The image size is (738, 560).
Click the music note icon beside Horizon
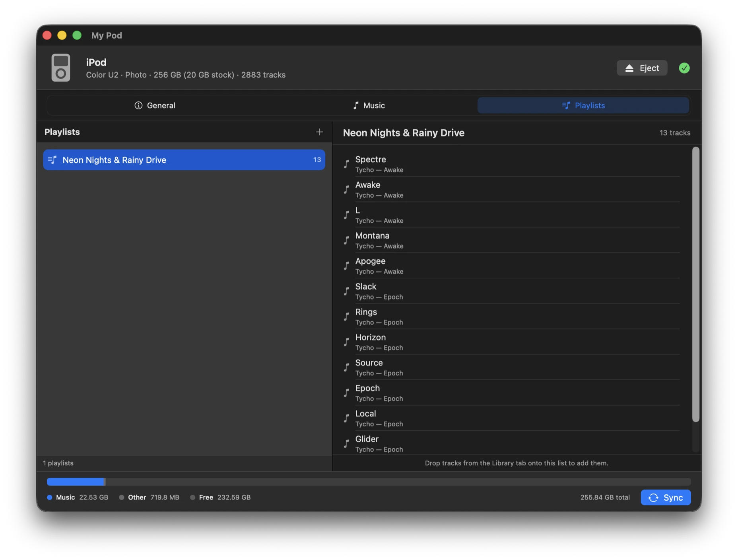346,342
